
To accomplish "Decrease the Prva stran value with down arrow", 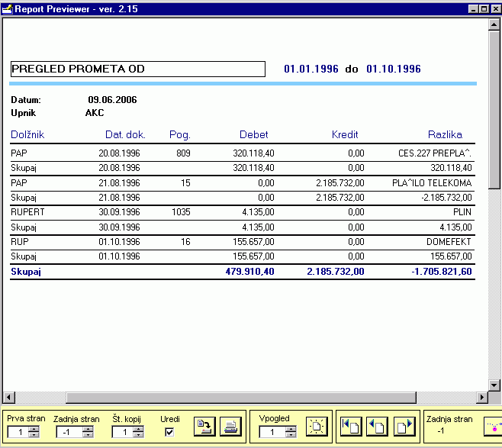I will (34, 434).
